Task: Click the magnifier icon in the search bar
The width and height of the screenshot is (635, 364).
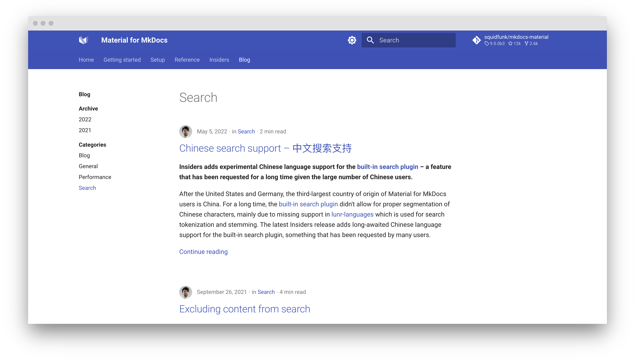Action: (x=371, y=40)
